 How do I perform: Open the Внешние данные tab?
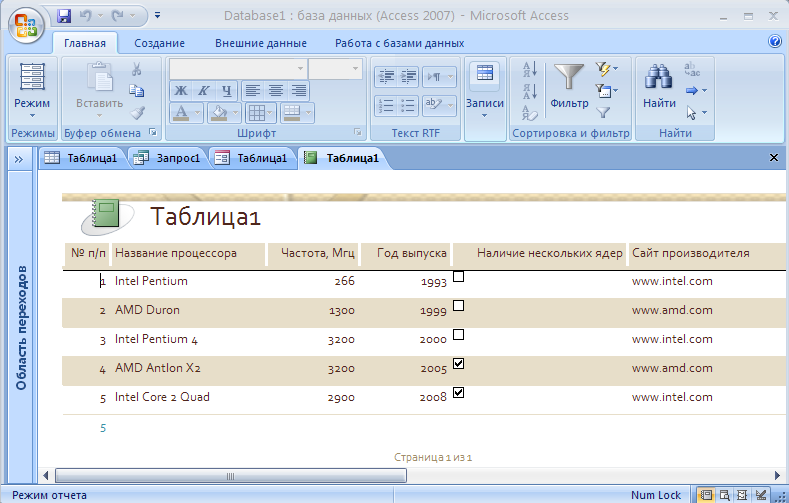click(x=261, y=43)
